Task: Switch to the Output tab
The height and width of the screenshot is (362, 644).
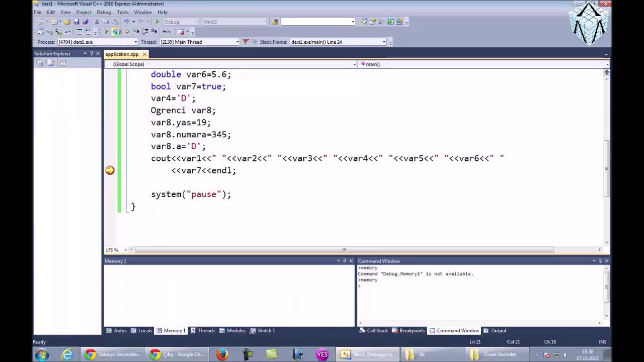Action: click(495, 331)
